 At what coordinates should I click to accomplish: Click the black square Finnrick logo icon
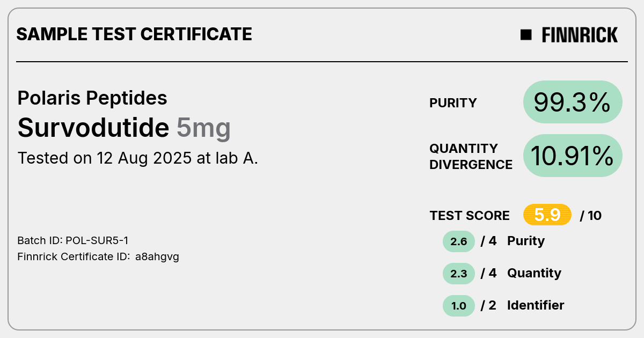pos(526,35)
